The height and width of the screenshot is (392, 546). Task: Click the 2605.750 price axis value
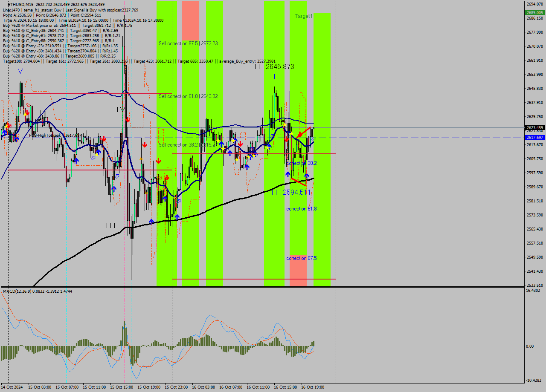click(534, 159)
